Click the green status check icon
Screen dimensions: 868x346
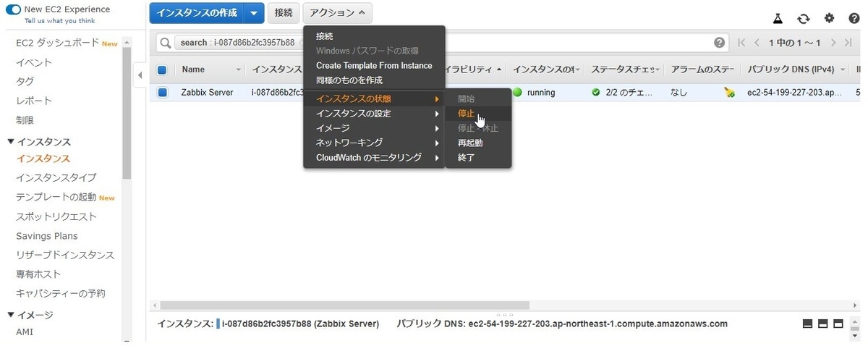coord(596,93)
